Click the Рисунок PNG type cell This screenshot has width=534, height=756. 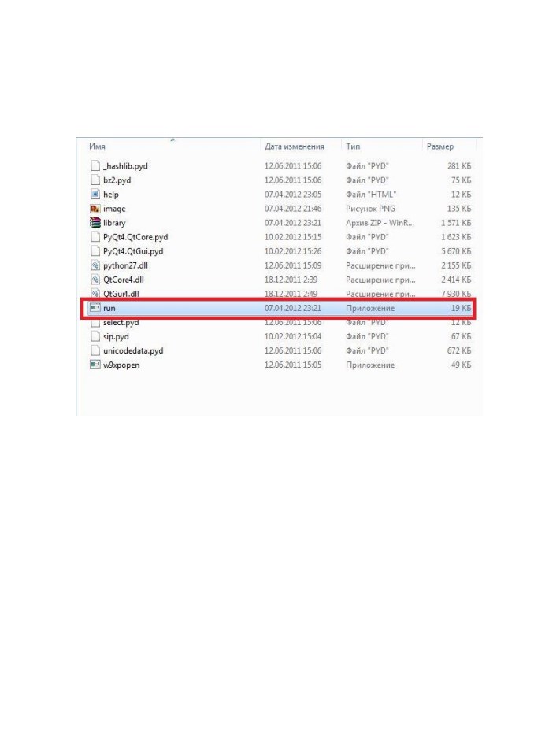tap(370, 208)
